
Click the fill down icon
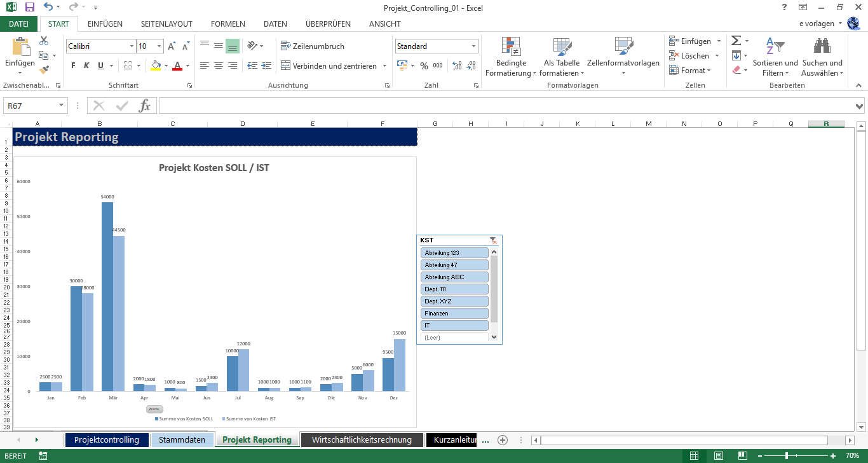[x=736, y=55]
